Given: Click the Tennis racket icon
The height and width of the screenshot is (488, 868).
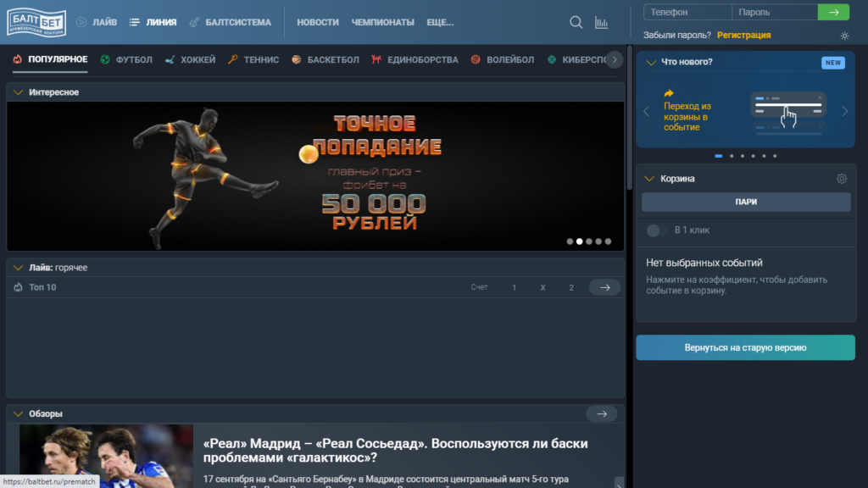Looking at the screenshot, I should coord(233,59).
